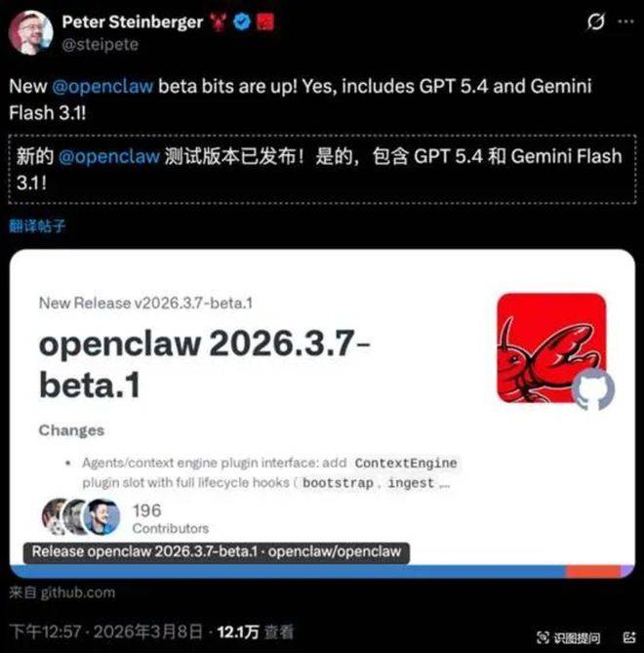Click the 12.1万 查看 view count

[x=256, y=632]
